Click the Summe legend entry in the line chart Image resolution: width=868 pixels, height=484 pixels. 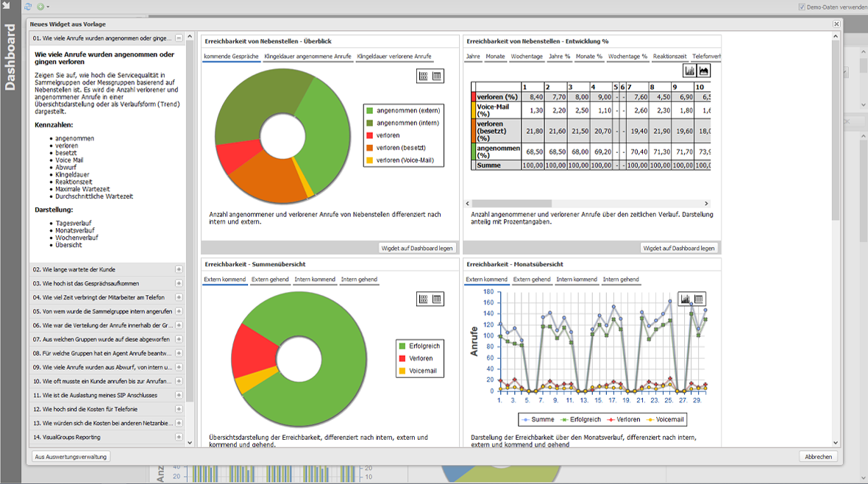tap(538, 419)
